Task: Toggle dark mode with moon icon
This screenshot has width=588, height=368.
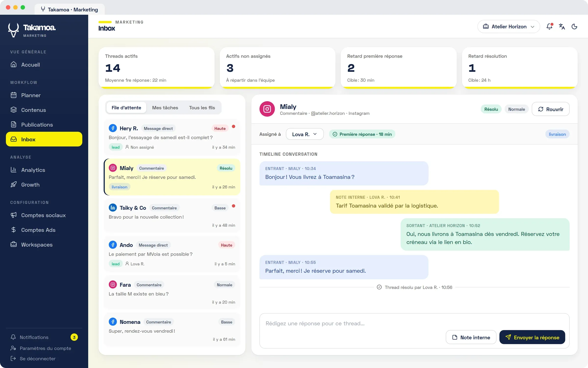Action: [x=574, y=26]
